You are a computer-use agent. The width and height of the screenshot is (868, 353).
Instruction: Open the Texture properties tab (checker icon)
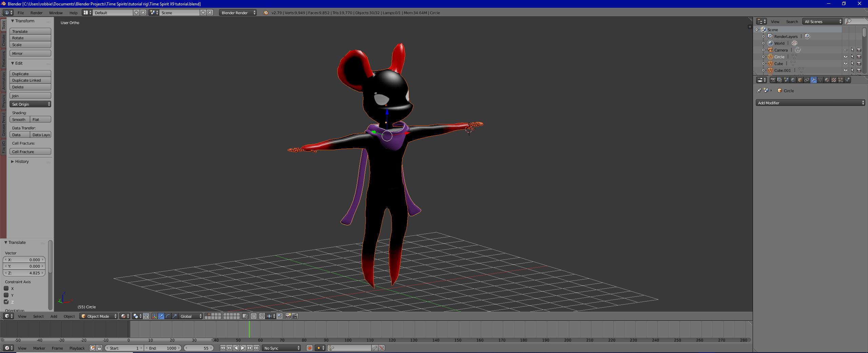click(834, 80)
